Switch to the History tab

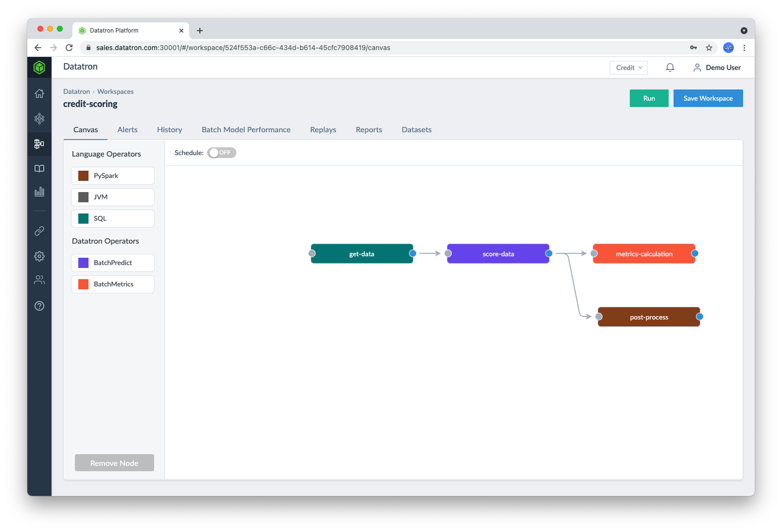(170, 130)
